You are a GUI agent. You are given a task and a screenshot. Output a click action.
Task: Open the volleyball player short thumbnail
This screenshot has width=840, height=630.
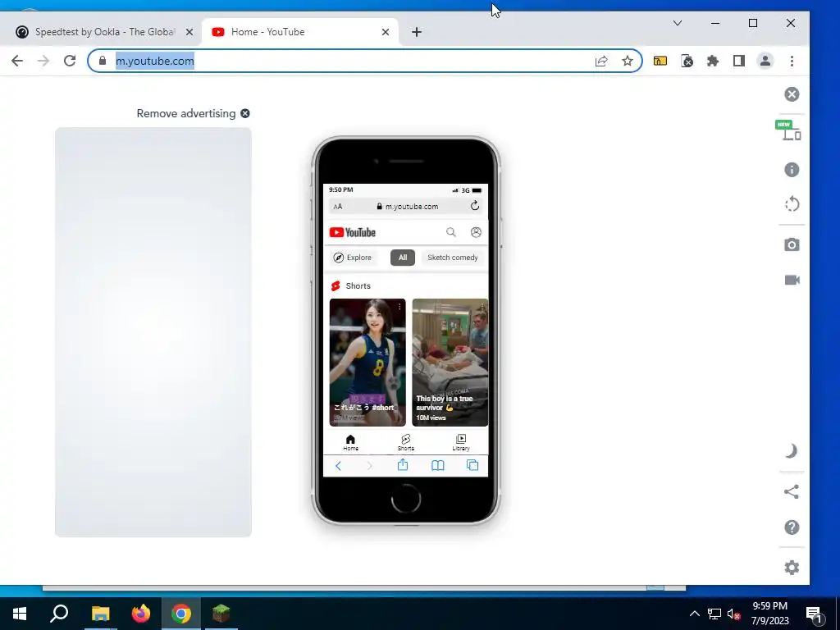click(367, 362)
